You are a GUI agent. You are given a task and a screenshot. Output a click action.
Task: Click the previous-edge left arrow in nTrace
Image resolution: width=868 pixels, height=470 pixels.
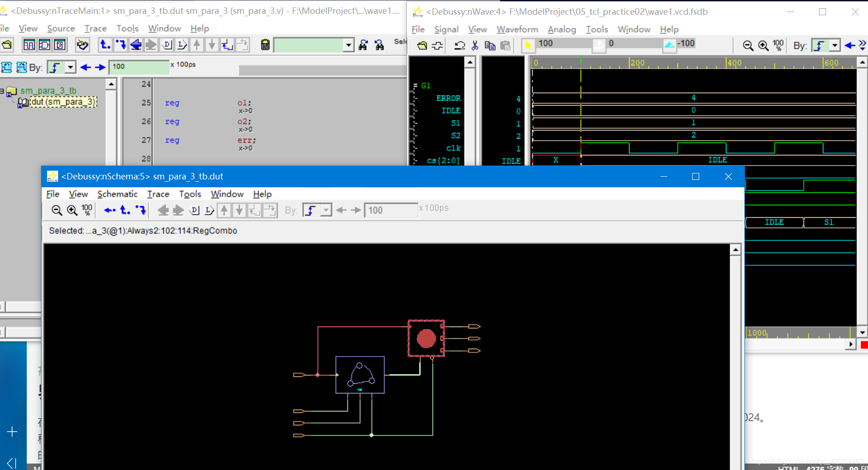click(85, 67)
